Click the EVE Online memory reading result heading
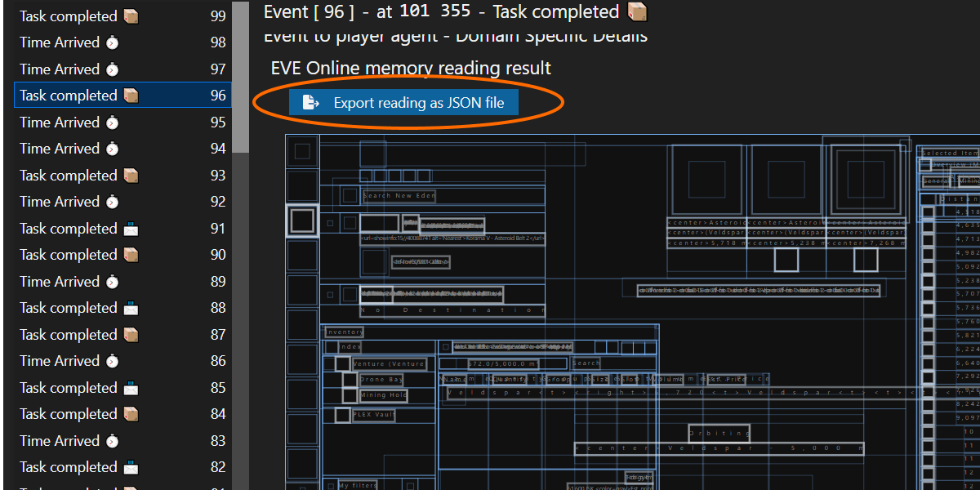The width and height of the screenshot is (980, 490). pyautogui.click(x=411, y=68)
